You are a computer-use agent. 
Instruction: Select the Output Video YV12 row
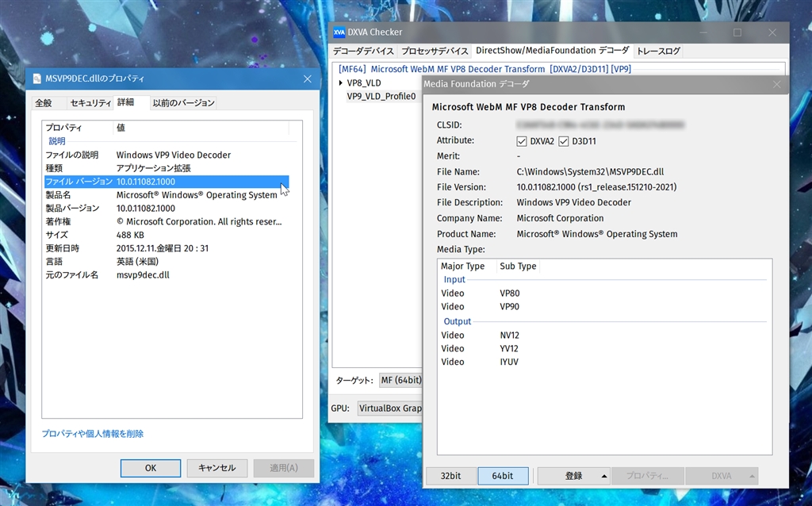603,348
